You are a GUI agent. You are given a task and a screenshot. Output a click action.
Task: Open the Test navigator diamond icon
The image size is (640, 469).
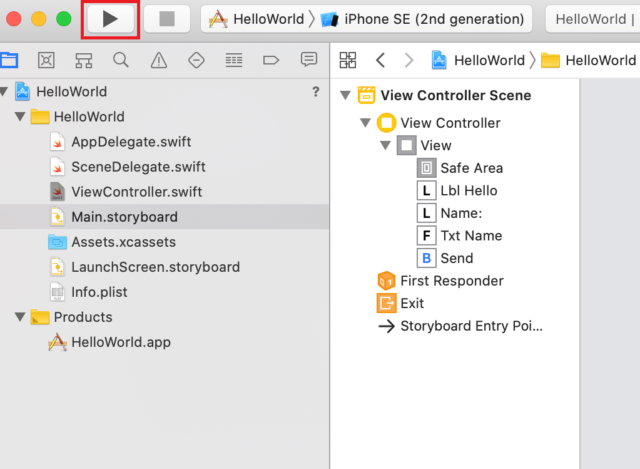tap(196, 60)
